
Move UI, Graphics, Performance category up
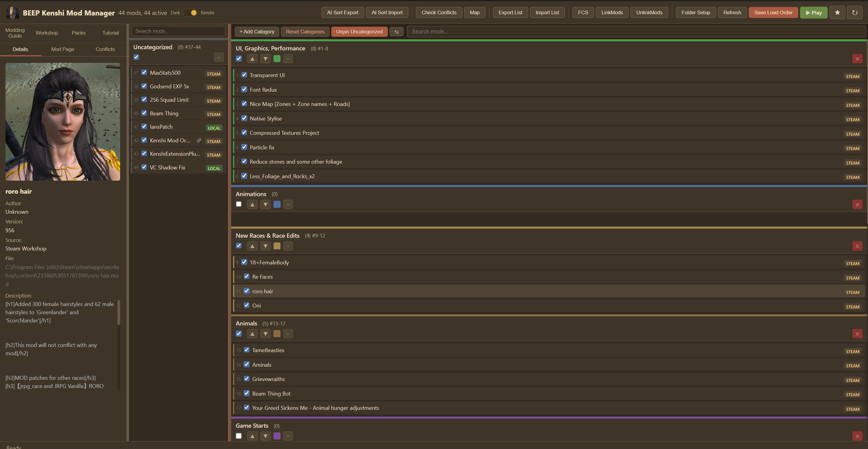pyautogui.click(x=252, y=59)
